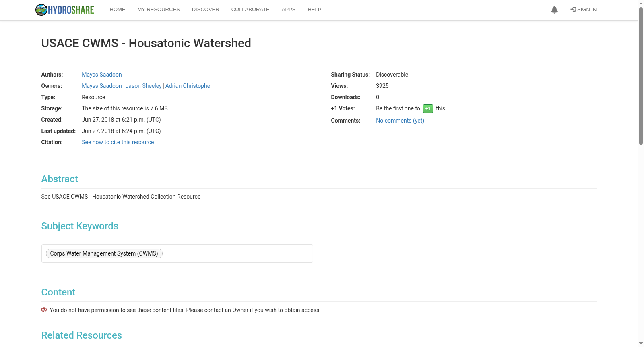644x347 pixels.
Task: Click the sign-in arrow icon
Action: coord(573,9)
